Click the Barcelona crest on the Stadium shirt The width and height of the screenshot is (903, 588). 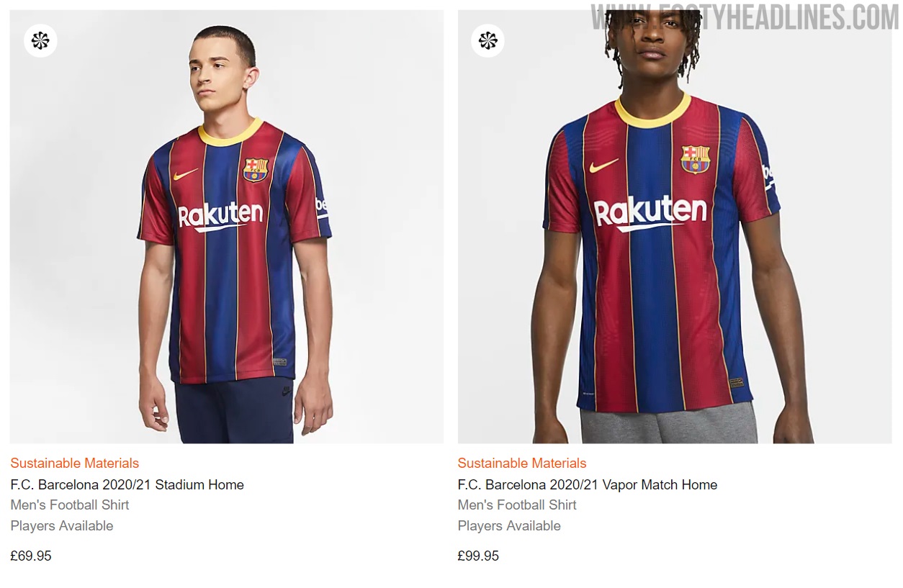click(x=256, y=170)
